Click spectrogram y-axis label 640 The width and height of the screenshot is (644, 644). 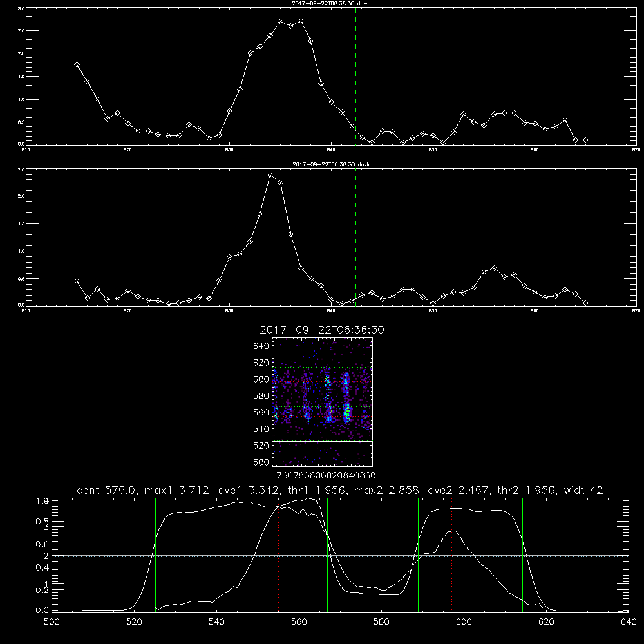261,346
